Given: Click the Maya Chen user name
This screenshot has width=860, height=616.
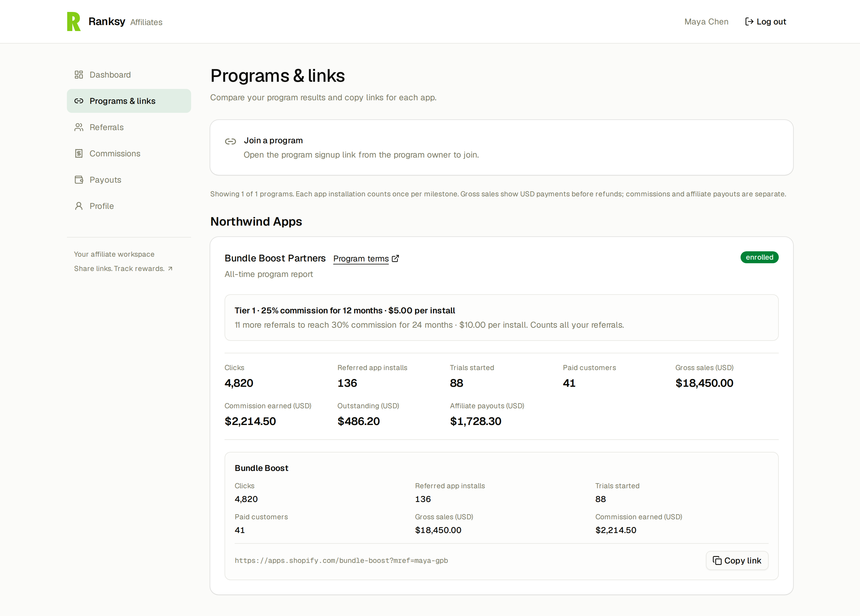Looking at the screenshot, I should [x=706, y=21].
